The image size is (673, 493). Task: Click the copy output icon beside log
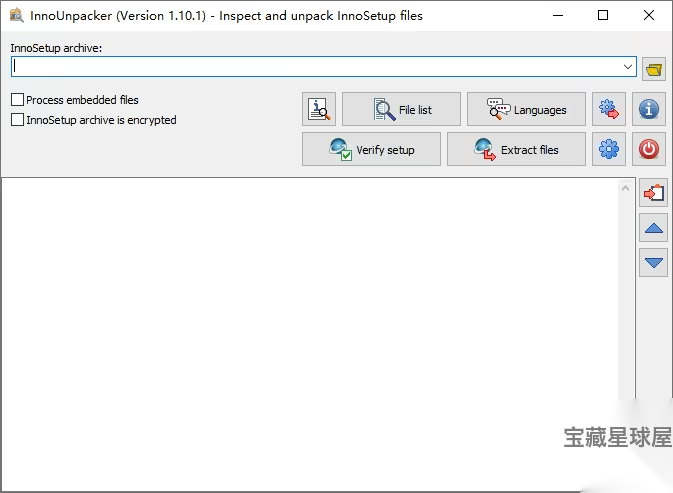(653, 193)
